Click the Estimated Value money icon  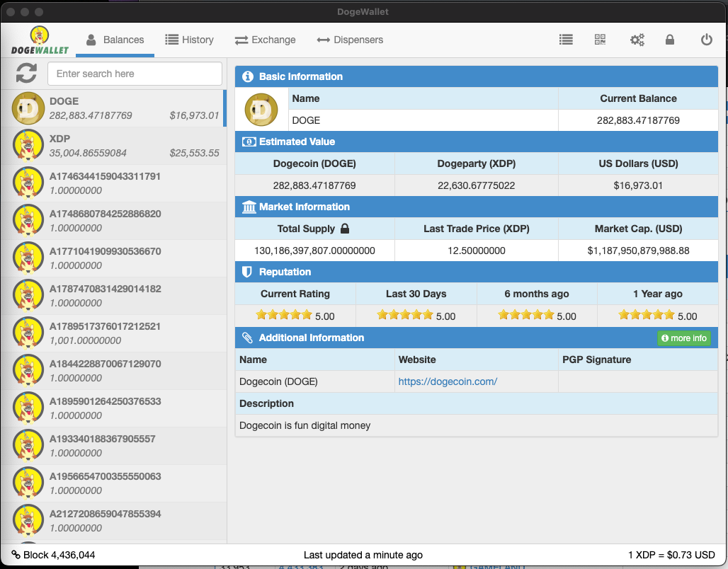[x=249, y=142]
